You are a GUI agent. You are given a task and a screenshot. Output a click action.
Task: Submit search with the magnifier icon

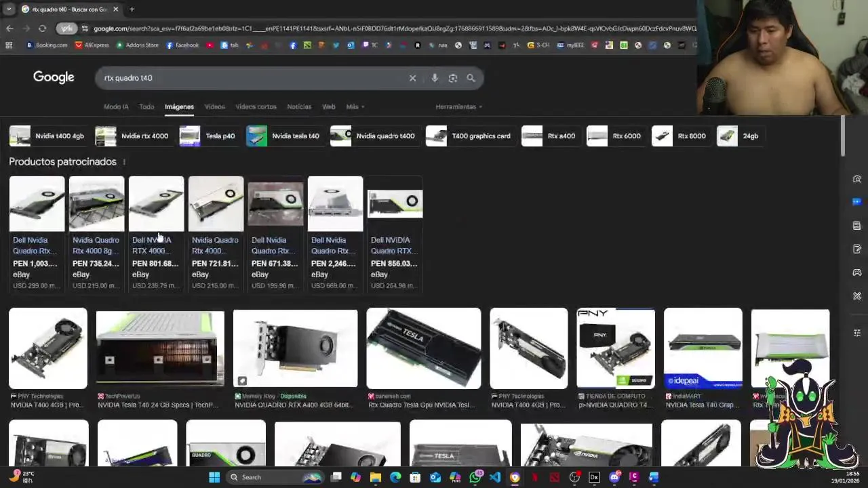(471, 78)
